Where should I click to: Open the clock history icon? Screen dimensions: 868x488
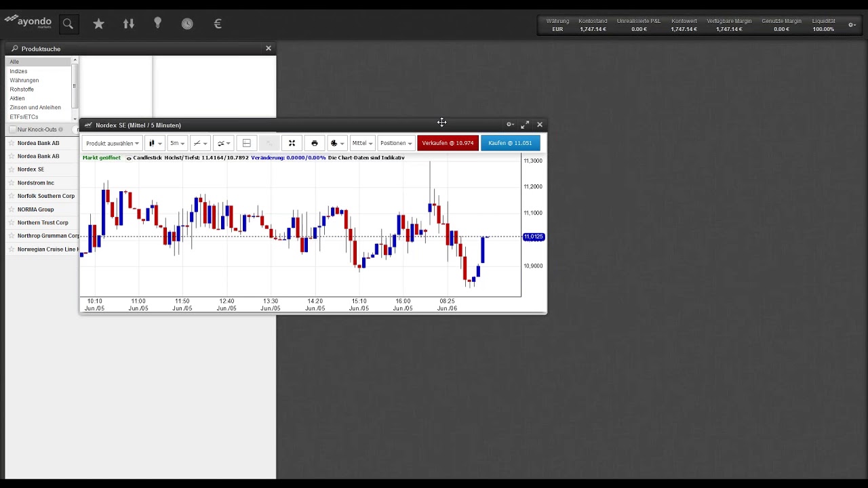click(187, 24)
